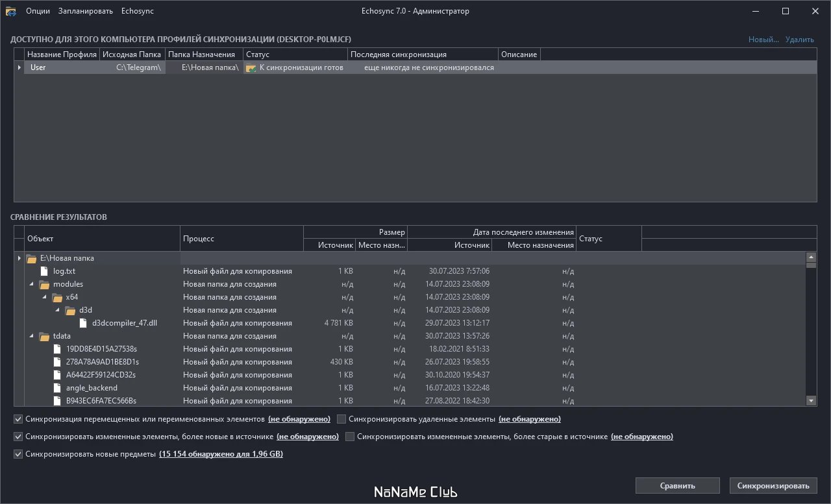Click the folder icon beside tdata
Viewport: 831px width, 504px height.
[x=44, y=336]
